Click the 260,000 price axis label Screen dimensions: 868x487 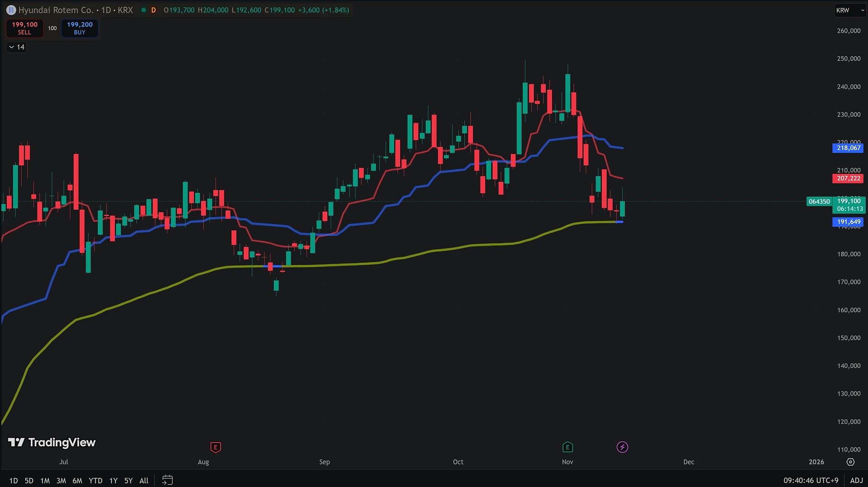pos(849,31)
